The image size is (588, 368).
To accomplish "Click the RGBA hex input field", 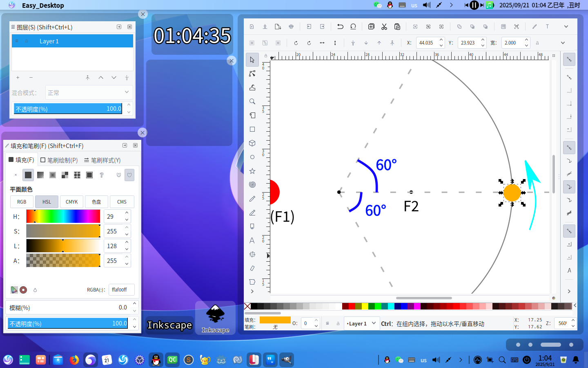I will point(121,289).
